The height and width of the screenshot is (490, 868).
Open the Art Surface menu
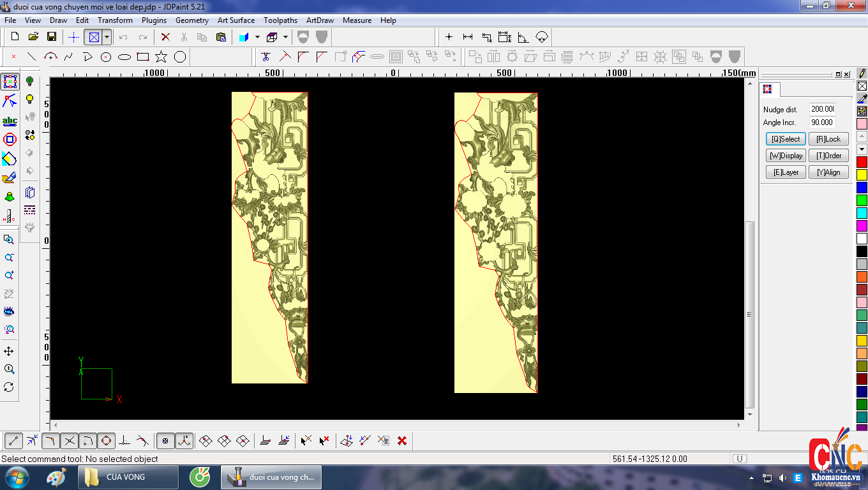click(x=236, y=20)
